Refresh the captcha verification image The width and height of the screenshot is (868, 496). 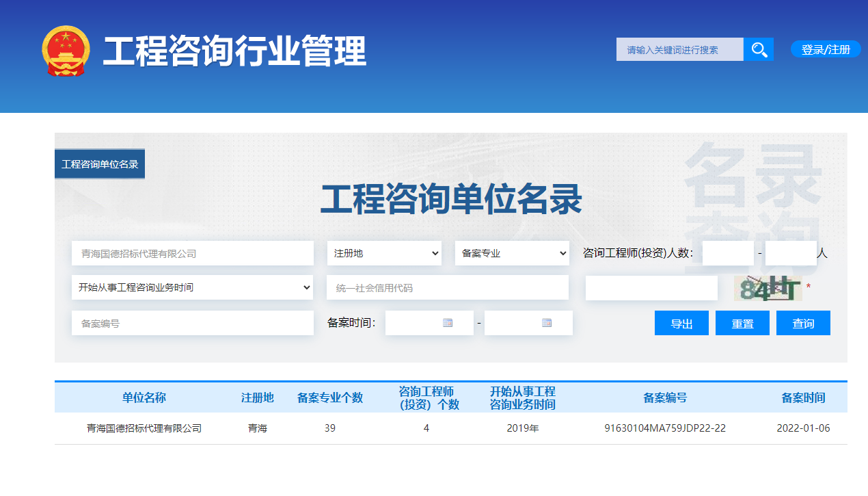point(767,288)
